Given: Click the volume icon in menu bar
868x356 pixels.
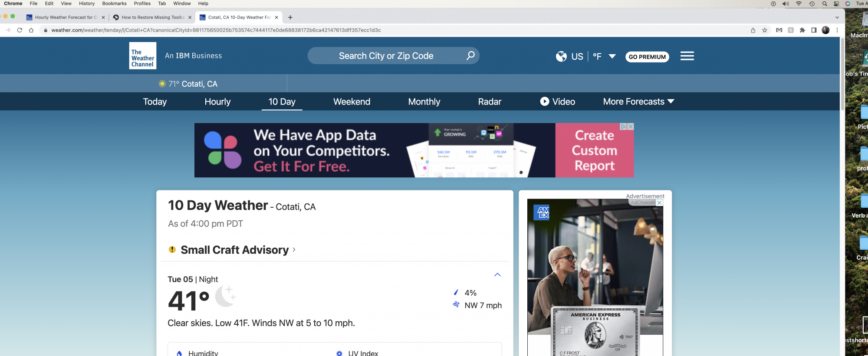Looking at the screenshot, I should tap(786, 3).
